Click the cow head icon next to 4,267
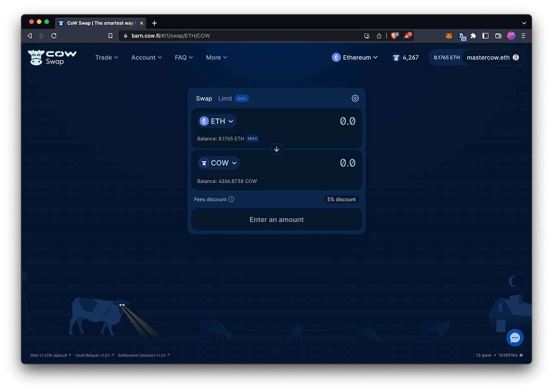This screenshot has height=392, width=553. pos(395,57)
